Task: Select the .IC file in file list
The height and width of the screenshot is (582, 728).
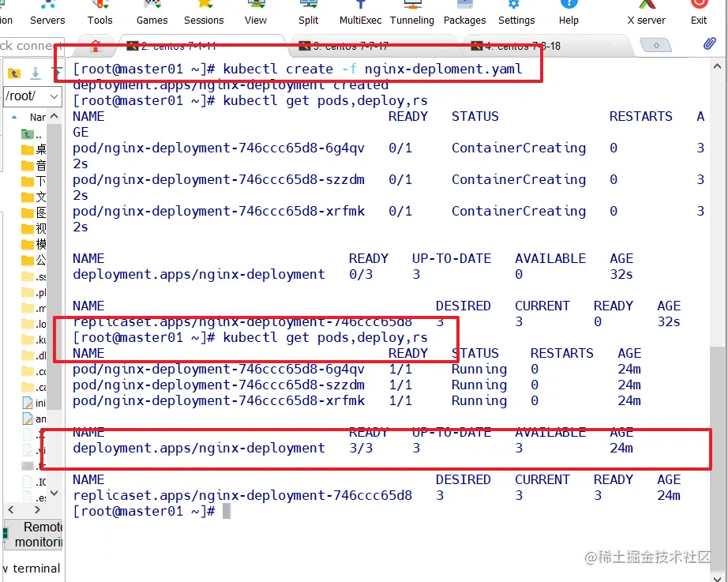Action: point(34,482)
